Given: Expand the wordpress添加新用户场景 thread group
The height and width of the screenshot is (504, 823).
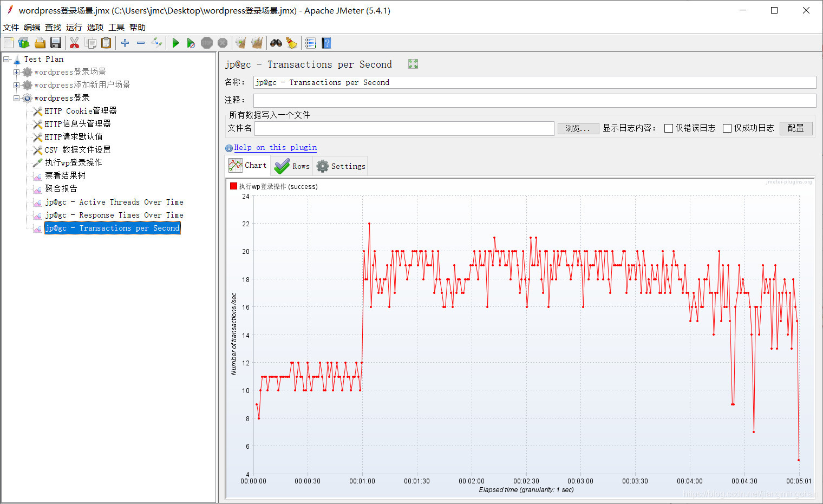Looking at the screenshot, I should point(16,85).
